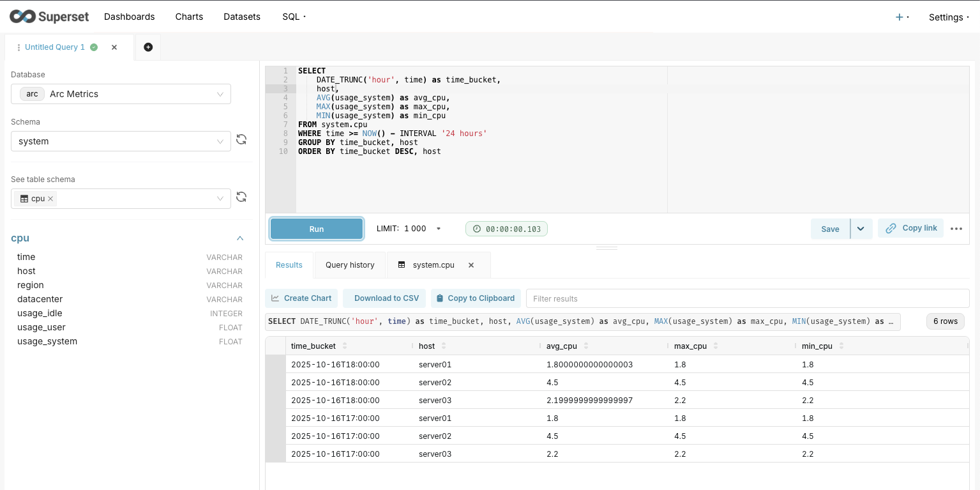This screenshot has width=980, height=490.
Task: Click the Superset logo
Action: (x=49, y=17)
